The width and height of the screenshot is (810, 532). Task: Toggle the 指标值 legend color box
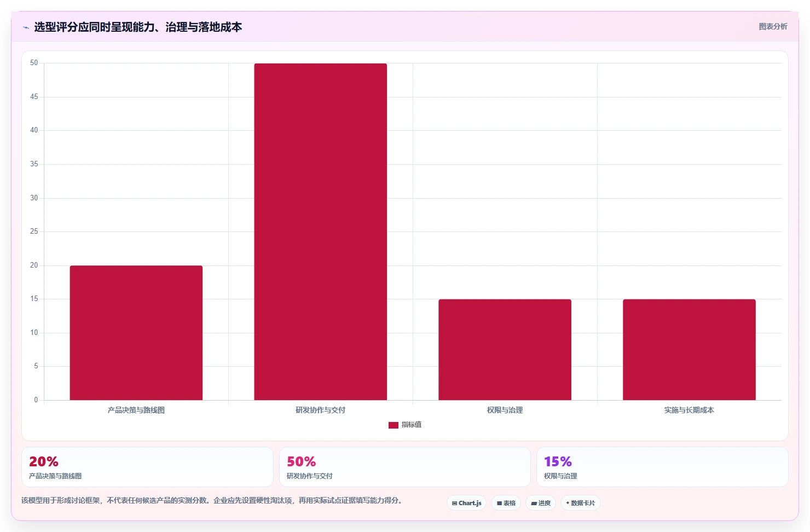393,425
